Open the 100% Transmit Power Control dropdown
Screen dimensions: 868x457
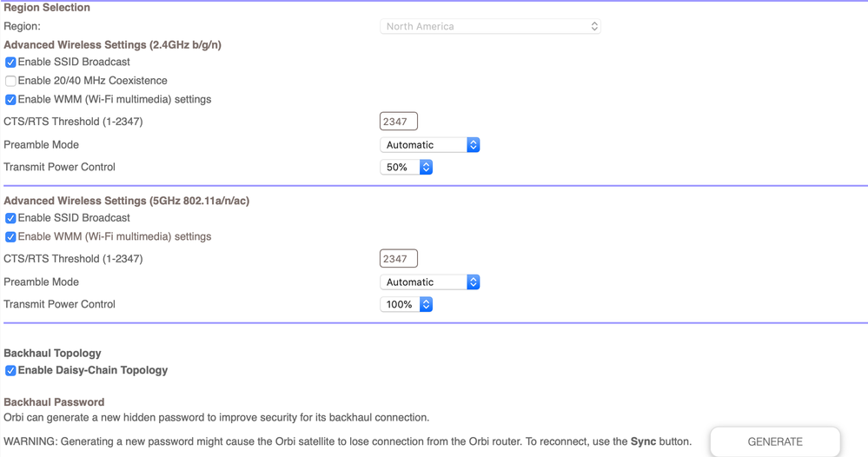(x=406, y=305)
